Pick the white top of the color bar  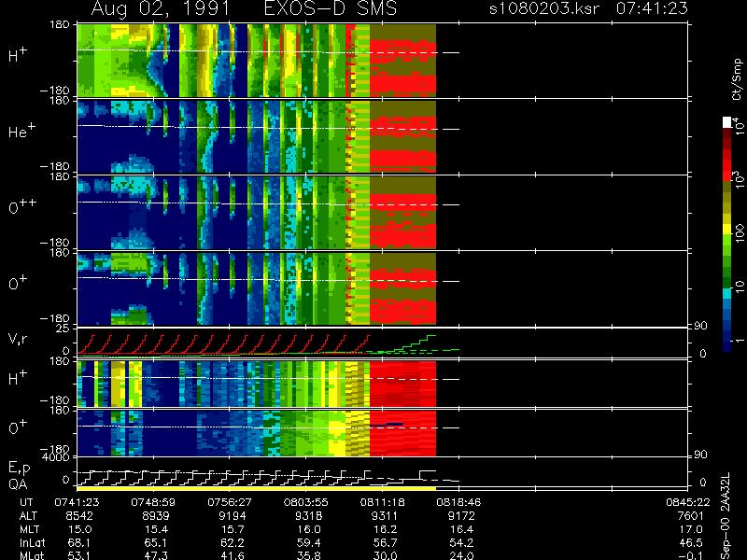pyautogui.click(x=727, y=122)
